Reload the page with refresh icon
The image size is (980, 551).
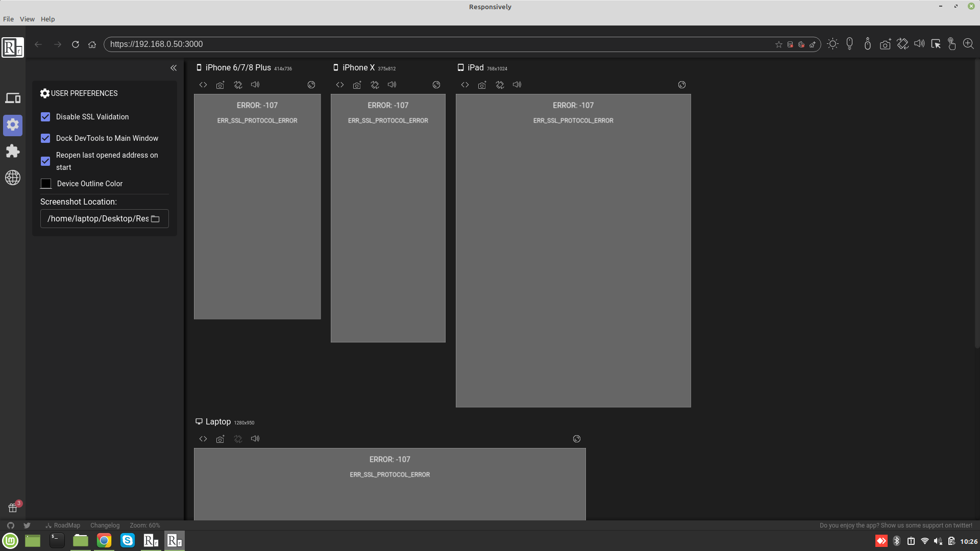coord(76,44)
